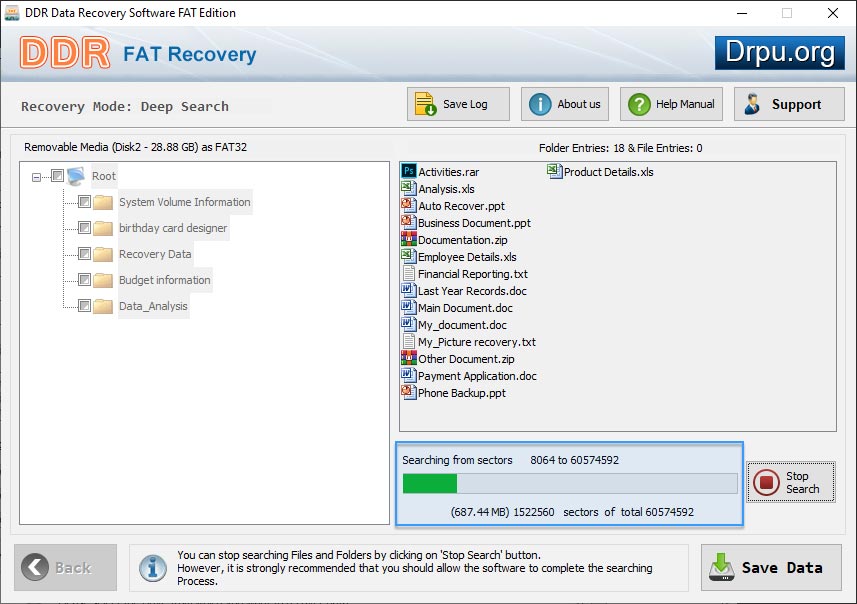This screenshot has height=604, width=857.
Task: Click the System Volume Information folder icon
Action: [x=103, y=202]
